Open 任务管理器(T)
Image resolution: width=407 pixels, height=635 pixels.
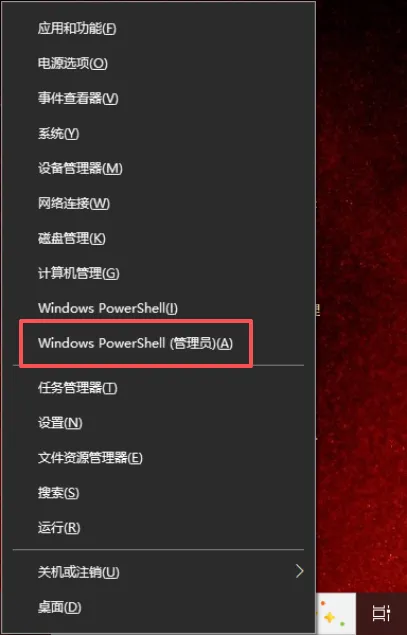coord(158,388)
